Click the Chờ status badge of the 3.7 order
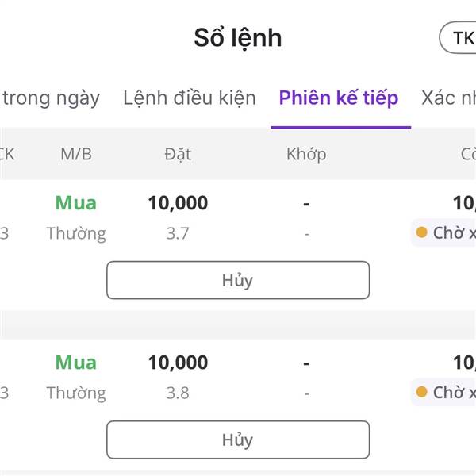The width and height of the screenshot is (476, 476). pos(446,233)
